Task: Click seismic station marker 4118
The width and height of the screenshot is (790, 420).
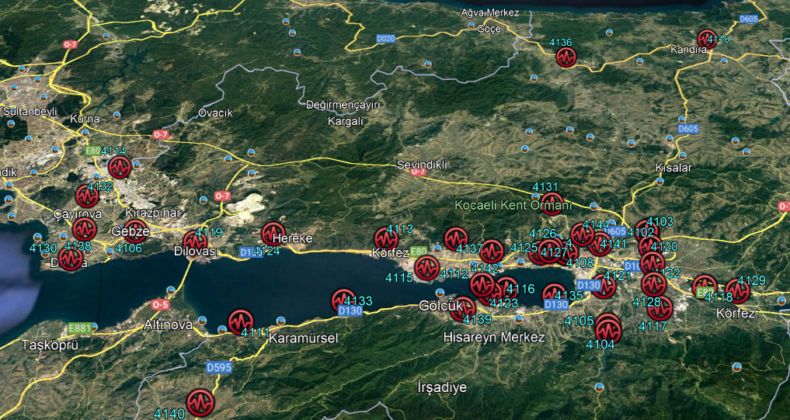Action: tap(705, 287)
